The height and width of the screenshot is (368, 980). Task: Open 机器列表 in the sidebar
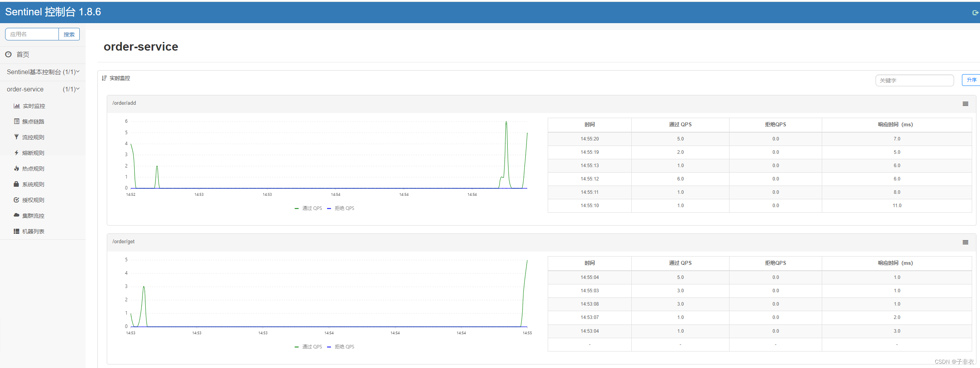33,231
